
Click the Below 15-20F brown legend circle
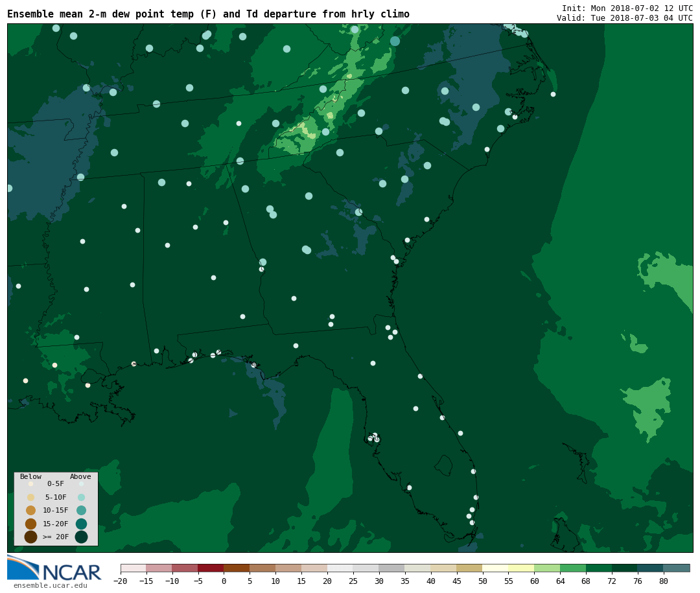pyautogui.click(x=31, y=524)
